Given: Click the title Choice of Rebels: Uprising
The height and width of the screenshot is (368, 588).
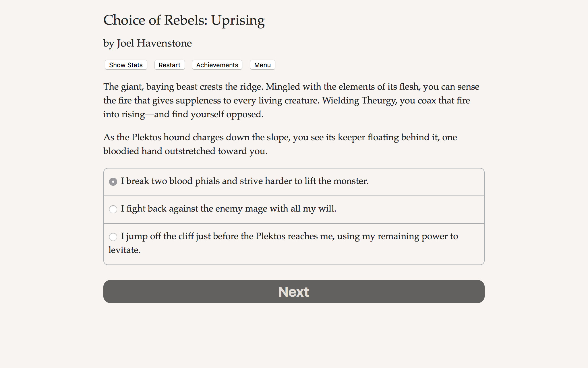Looking at the screenshot, I should click(x=184, y=20).
